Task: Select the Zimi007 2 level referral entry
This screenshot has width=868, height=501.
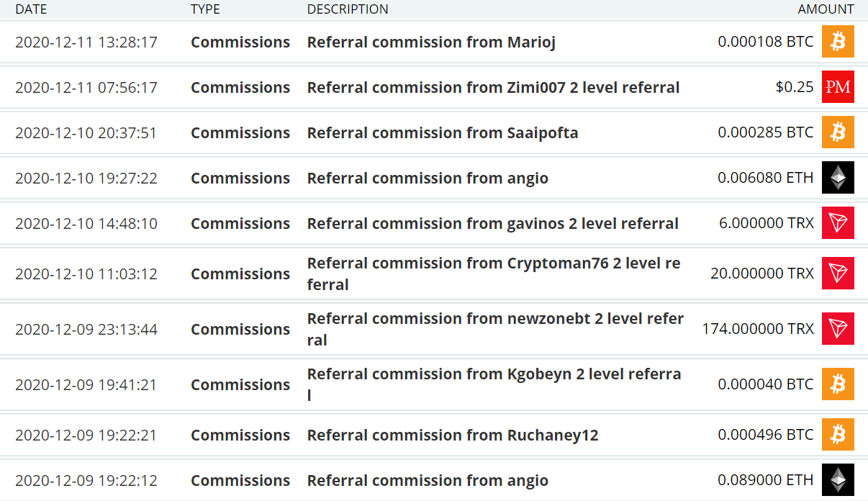Action: (493, 88)
